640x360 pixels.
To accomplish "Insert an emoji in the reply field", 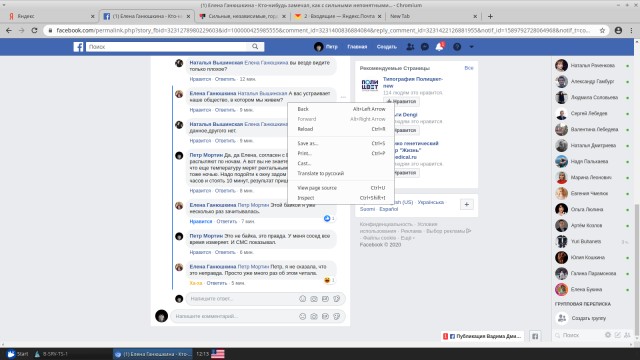I will (302, 299).
